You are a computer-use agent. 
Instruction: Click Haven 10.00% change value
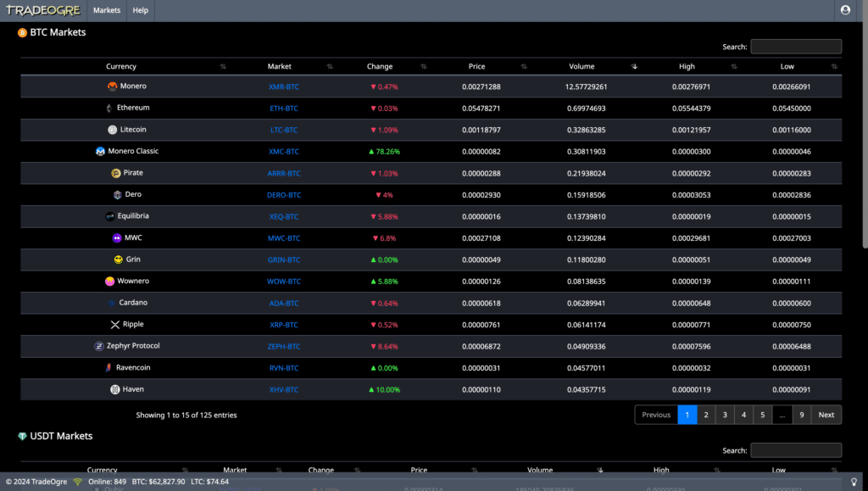coord(384,390)
